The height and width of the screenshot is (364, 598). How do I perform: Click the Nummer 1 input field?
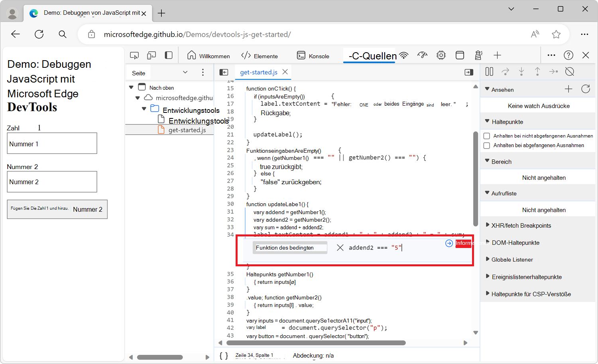tap(52, 144)
